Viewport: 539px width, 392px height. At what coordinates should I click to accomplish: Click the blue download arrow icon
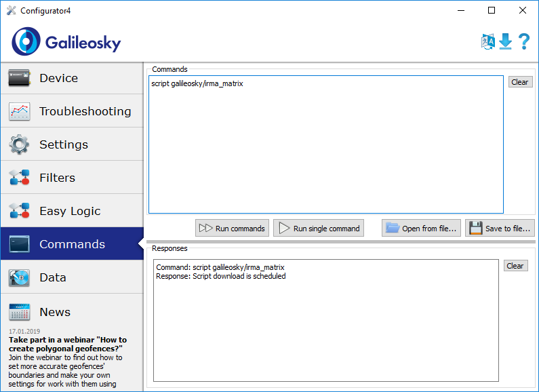(505, 41)
